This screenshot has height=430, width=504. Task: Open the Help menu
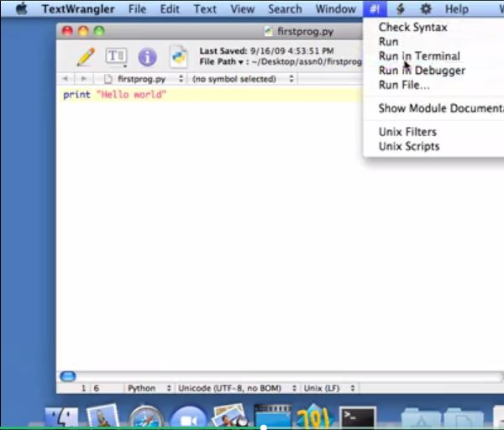(456, 9)
